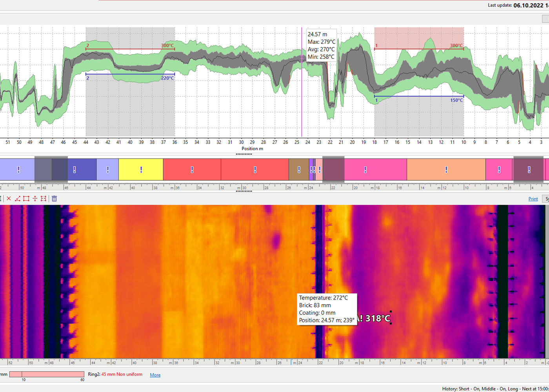Click the Ring2 thickness range bar
The height and width of the screenshot is (392, 549).
tap(47, 374)
